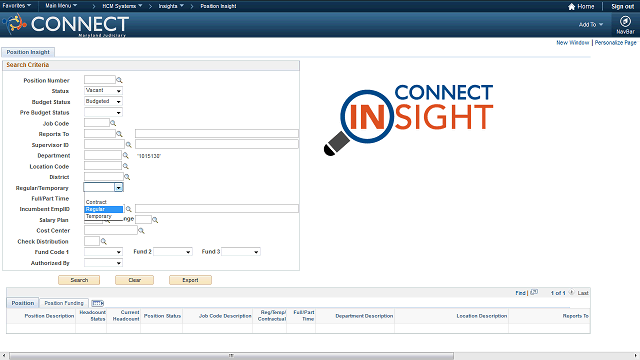
Task: Open Location Code lookup magnifier
Action: [x=126, y=166]
